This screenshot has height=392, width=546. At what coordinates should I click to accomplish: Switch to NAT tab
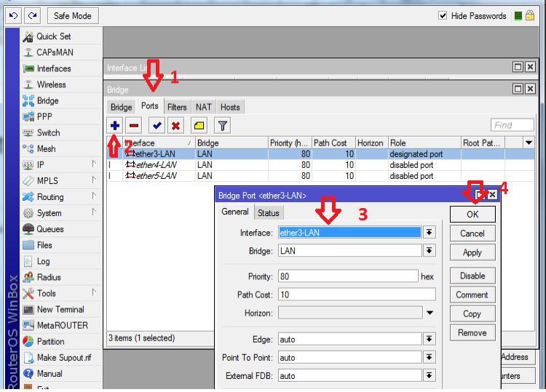[x=204, y=107]
